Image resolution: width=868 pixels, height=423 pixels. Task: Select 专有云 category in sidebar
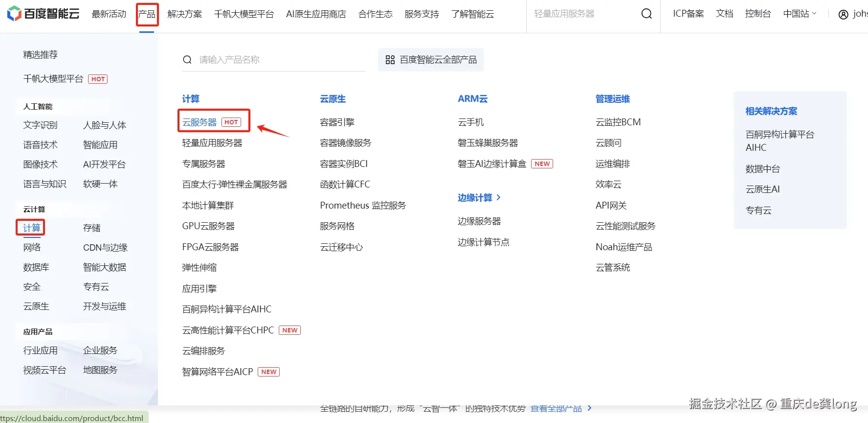point(96,287)
